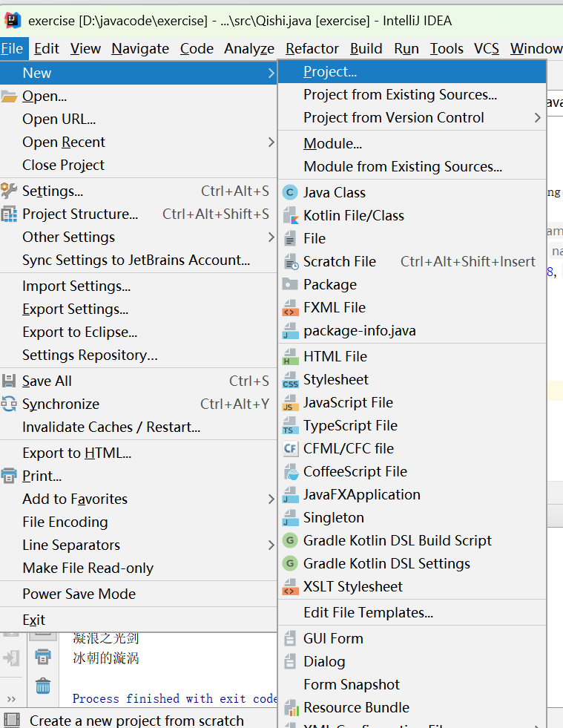Open the Analyze menu
Image resolution: width=563 pixels, height=728 pixels.
click(249, 49)
